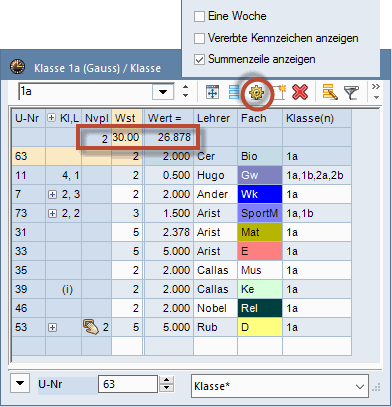Expand the Kl,L column header plus

click(x=51, y=118)
